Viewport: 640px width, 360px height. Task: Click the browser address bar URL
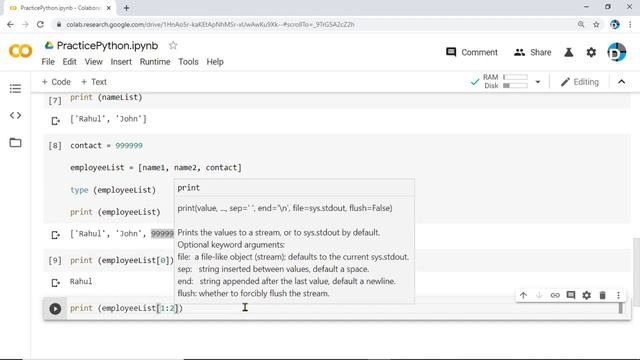(x=210, y=24)
